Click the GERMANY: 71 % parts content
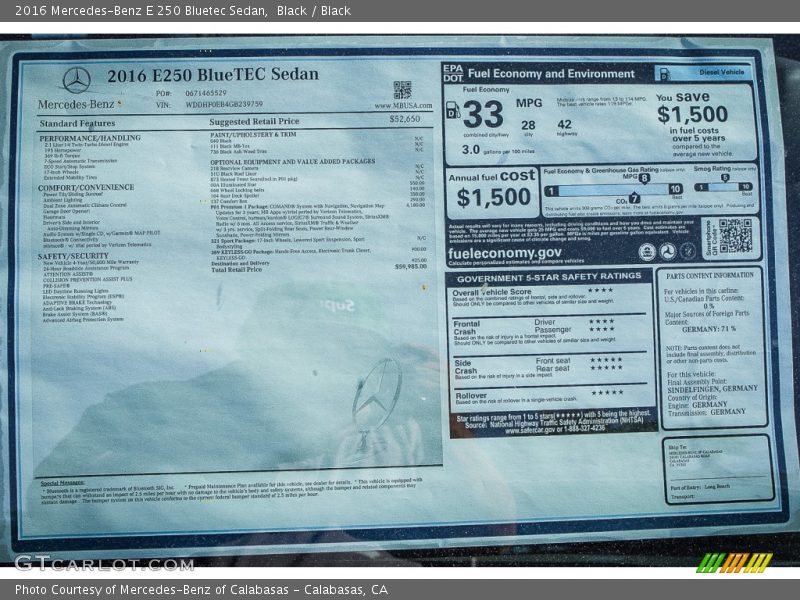Viewport: 800px width, 600px height. pos(709,330)
